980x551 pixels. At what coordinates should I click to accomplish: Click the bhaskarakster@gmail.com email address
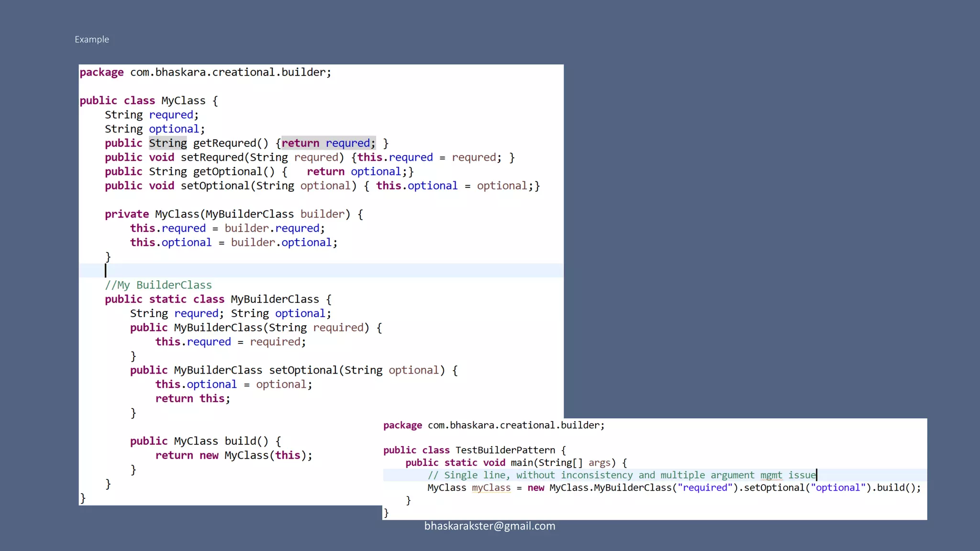tap(490, 526)
